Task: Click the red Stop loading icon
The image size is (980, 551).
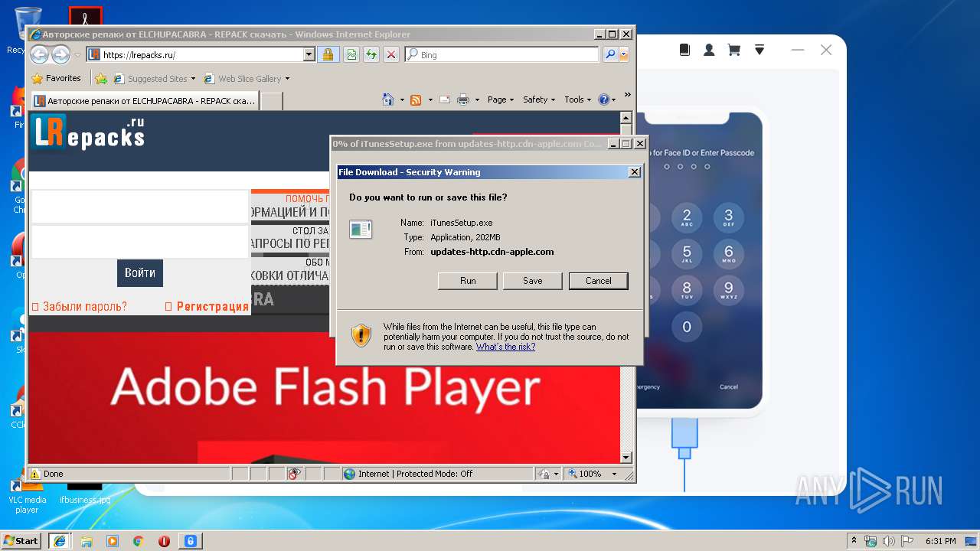Action: tap(390, 54)
